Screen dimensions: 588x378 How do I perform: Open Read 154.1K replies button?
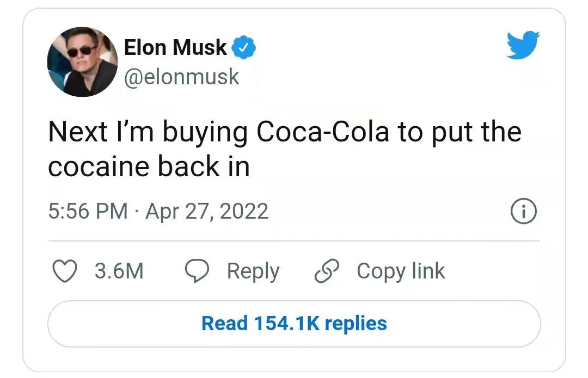pos(295,324)
